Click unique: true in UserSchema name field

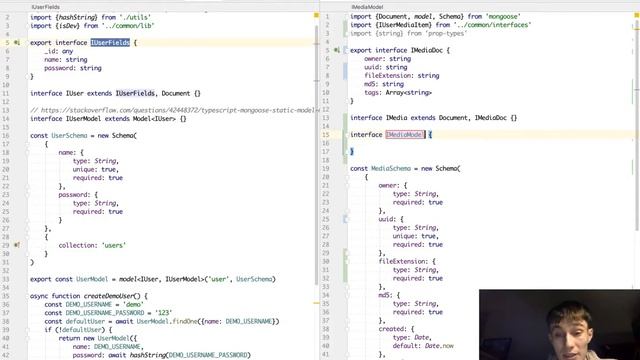[95, 169]
